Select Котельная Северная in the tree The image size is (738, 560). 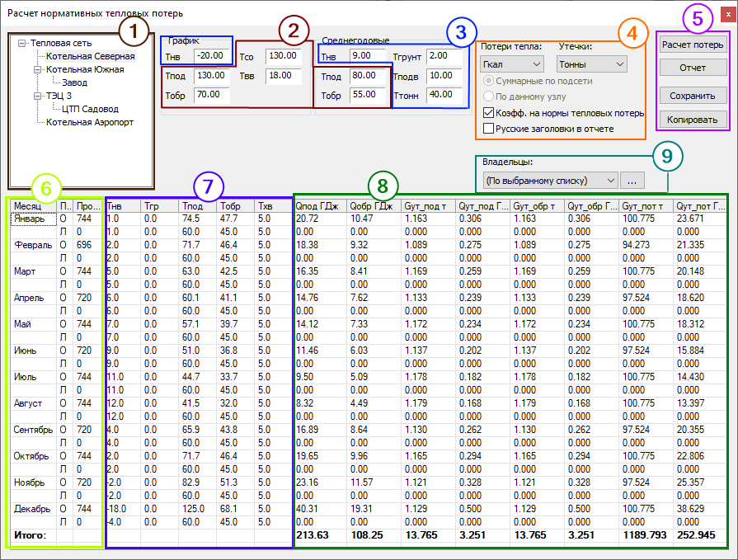(x=90, y=56)
